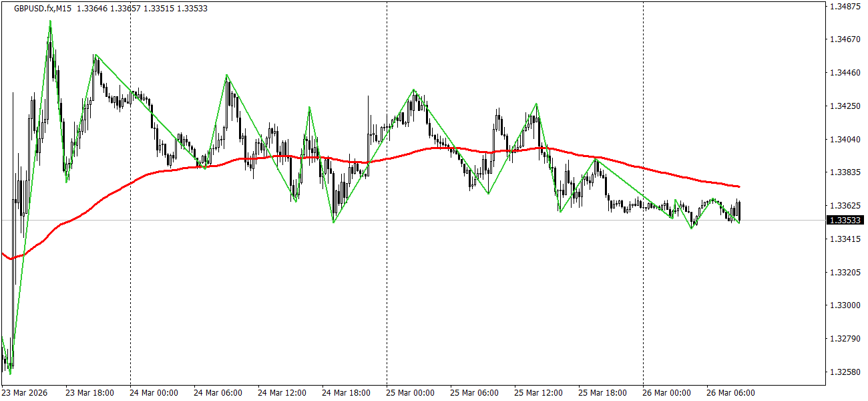Screen dimensions: 868x401
Task: Click the 1.32790 price axis label
Action: click(x=844, y=339)
